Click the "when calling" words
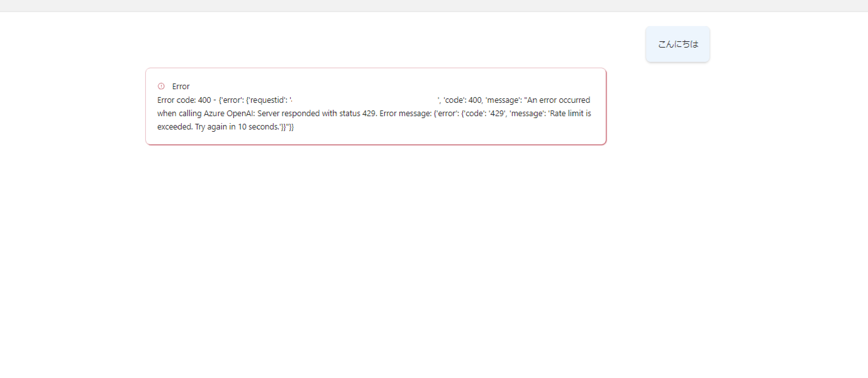 [x=179, y=113]
